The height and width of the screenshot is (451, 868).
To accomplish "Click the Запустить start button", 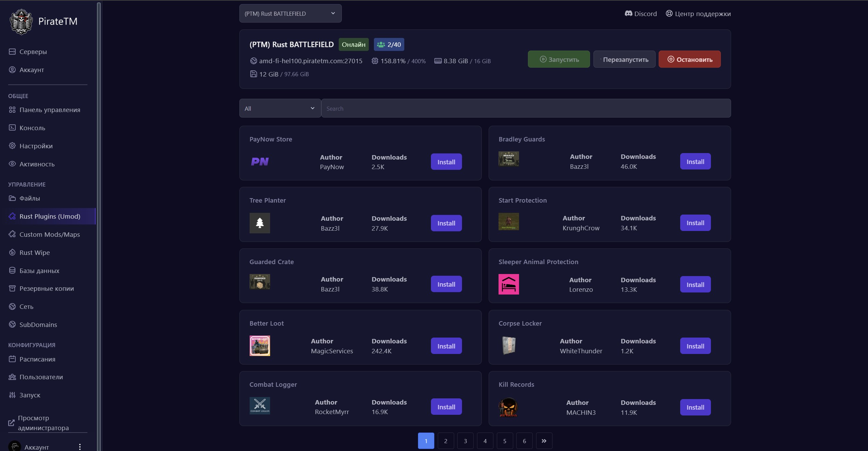I will 559,59.
